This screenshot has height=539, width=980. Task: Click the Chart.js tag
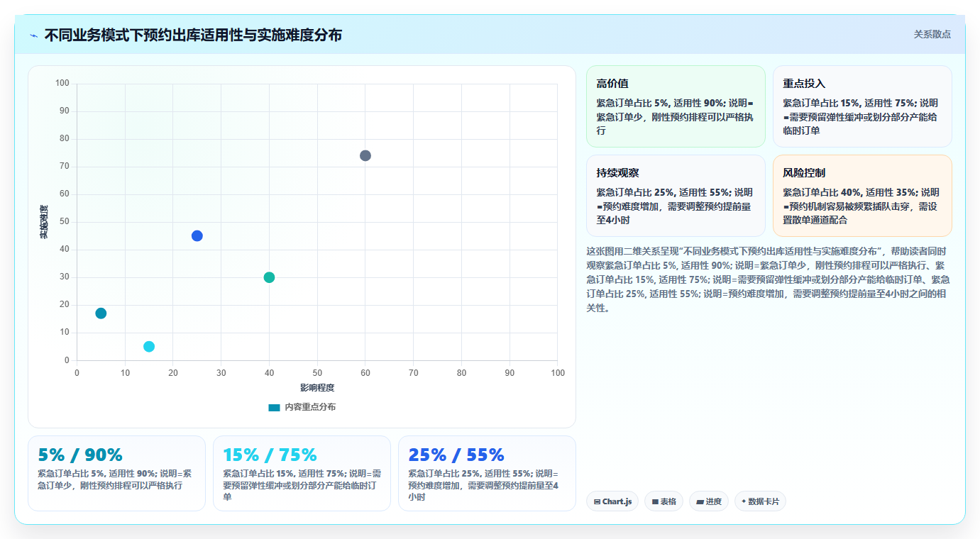tap(613, 501)
